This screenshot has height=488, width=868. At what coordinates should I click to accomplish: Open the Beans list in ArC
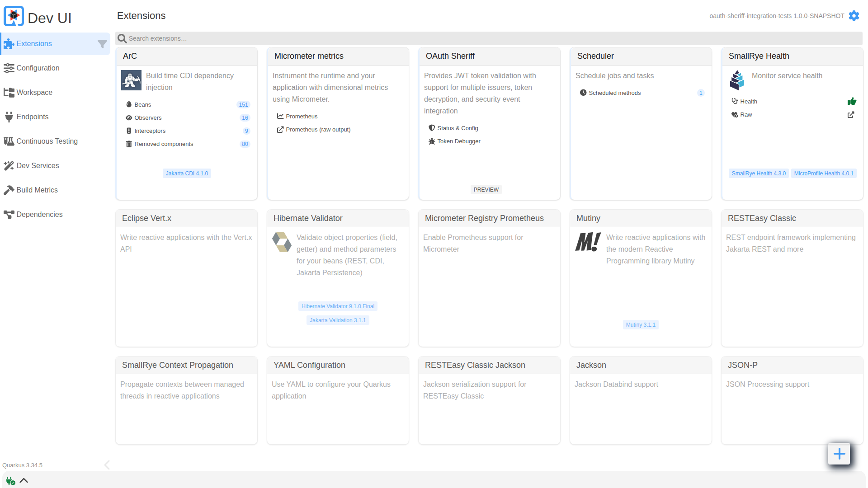click(143, 105)
